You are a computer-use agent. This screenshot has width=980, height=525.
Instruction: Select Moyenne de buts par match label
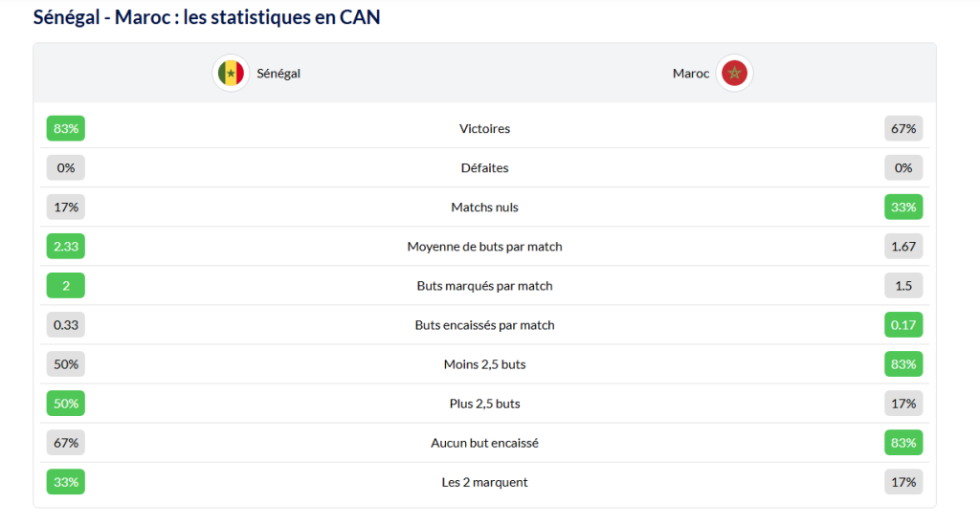484,246
